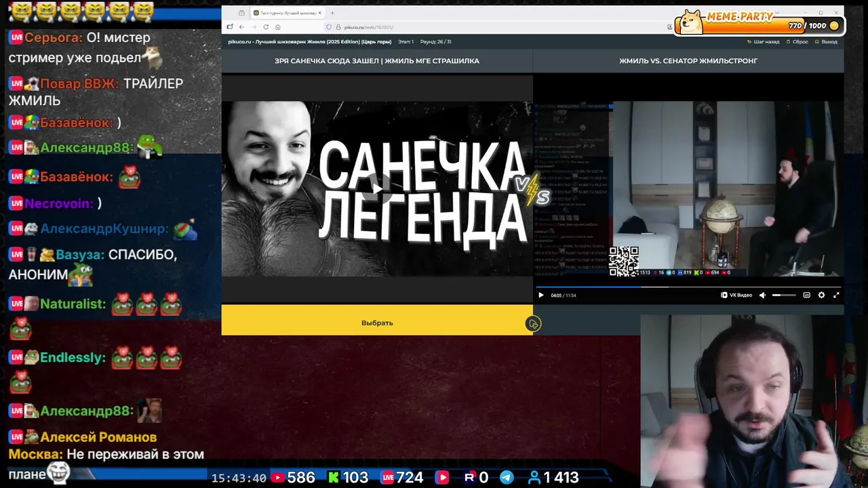Screen dimensions: 868x488
Task: Click the 'Раунд: 26 / 31' counter
Action: [x=435, y=41]
